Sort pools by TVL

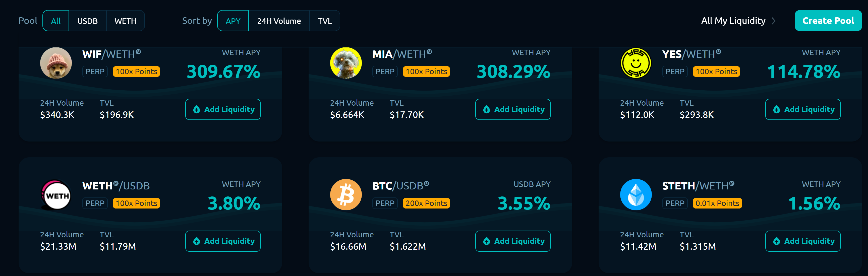[324, 21]
